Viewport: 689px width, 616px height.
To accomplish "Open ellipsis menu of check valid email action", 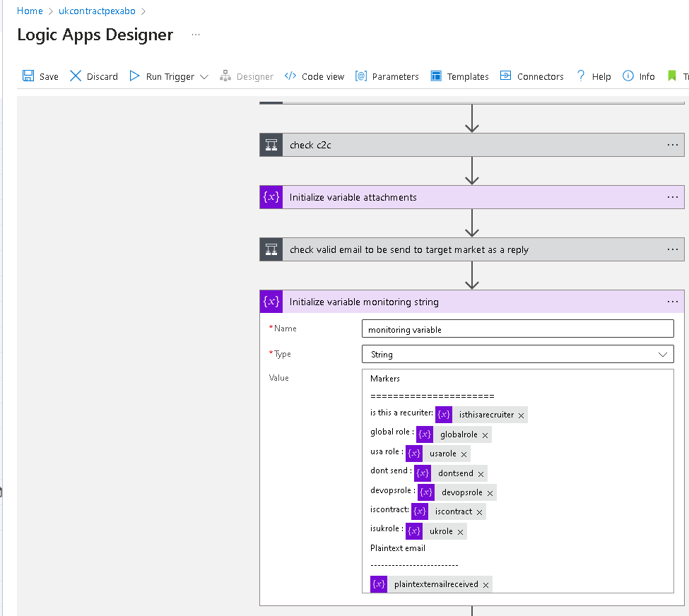I will point(672,249).
